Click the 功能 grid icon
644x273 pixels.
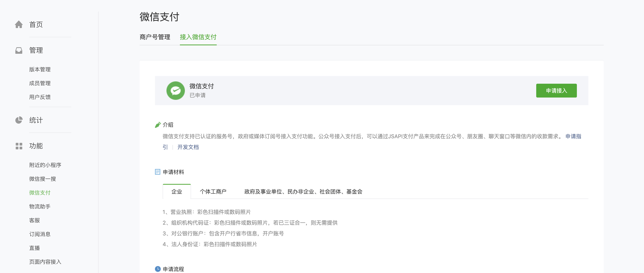[x=19, y=146]
